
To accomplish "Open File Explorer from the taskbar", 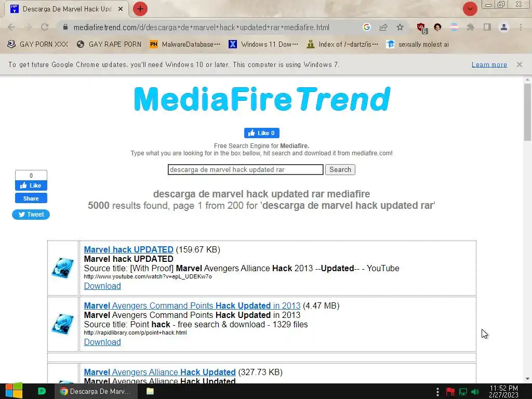I will coord(150,391).
